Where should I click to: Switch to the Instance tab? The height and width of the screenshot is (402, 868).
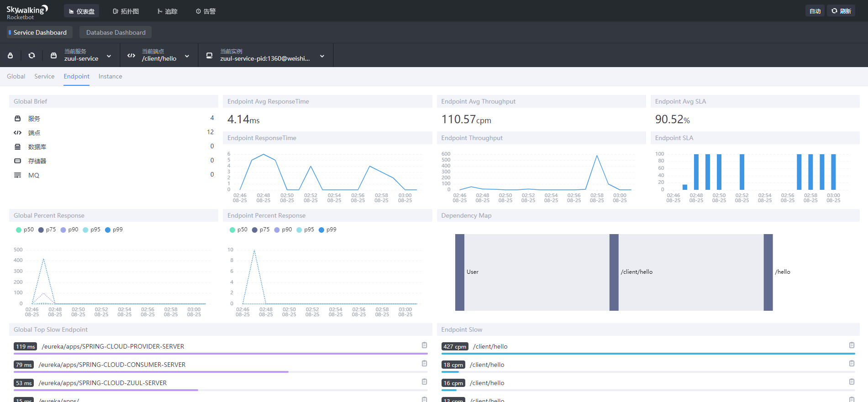pos(110,77)
